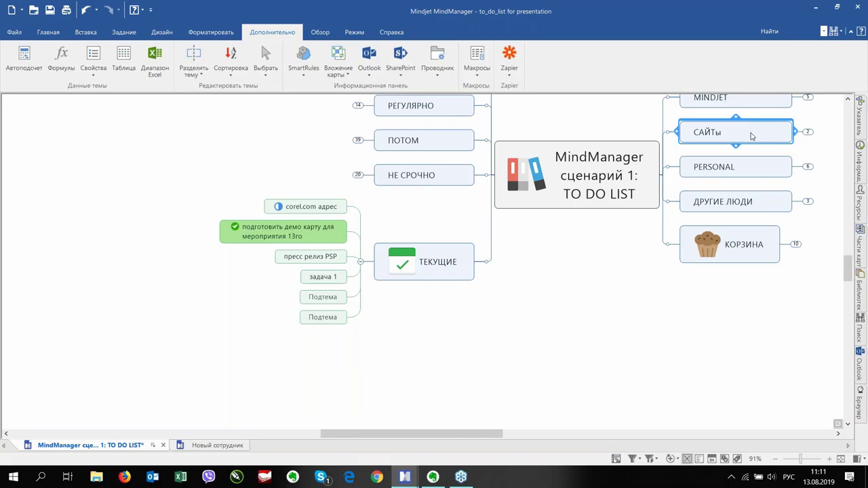Image resolution: width=868 pixels, height=488 pixels.
Task: Open Excel from the Windows taskbar
Action: [x=180, y=476]
